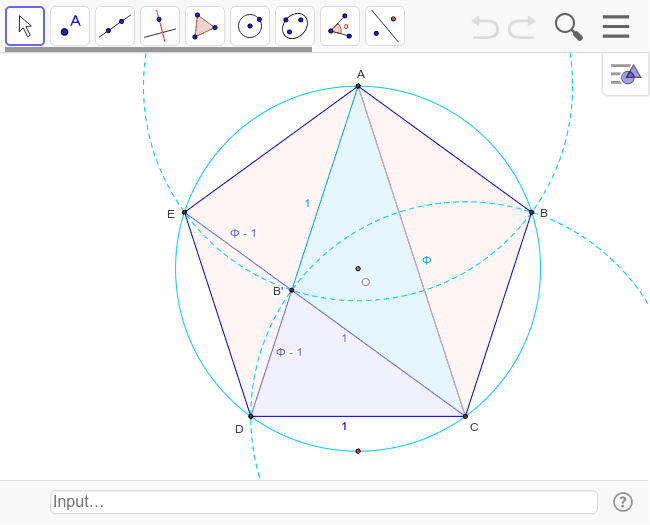The image size is (650, 525).
Task: Select the Line through two points tool
Action: click(x=115, y=26)
